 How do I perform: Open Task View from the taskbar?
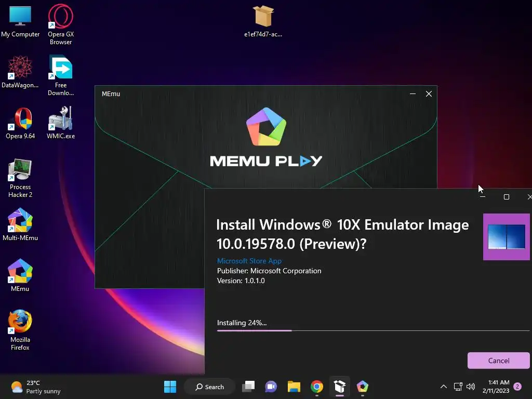point(248,387)
